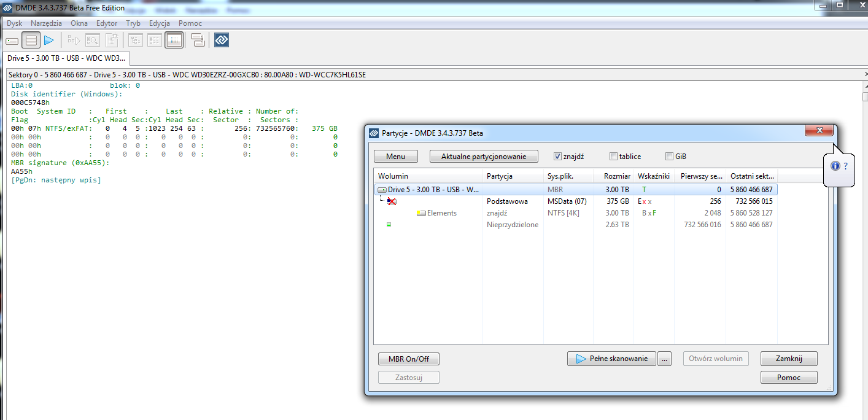Toggle the 'znajdź' checkbox

557,156
